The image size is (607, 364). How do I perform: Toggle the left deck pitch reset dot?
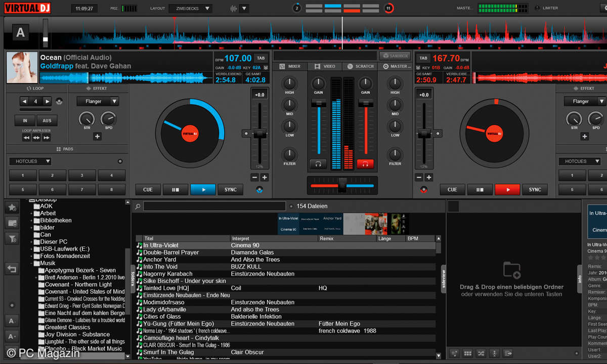point(246,134)
